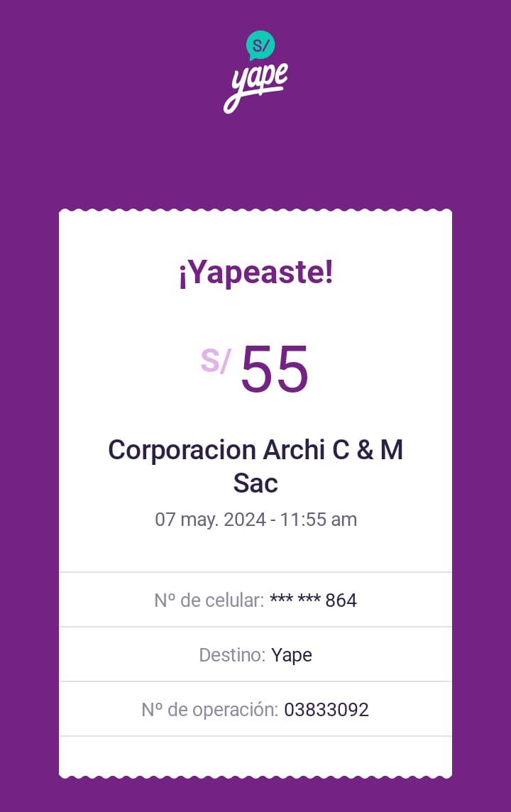Select the operation number 03833092

(326, 710)
